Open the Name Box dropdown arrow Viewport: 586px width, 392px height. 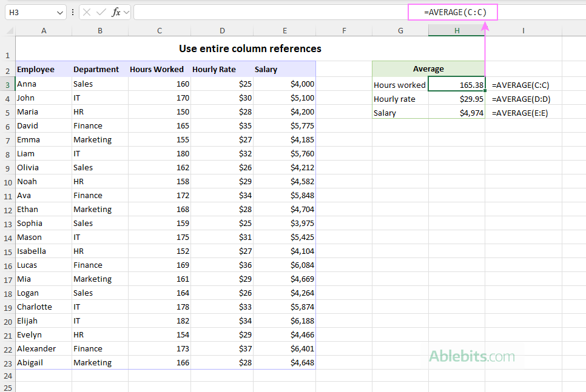point(59,12)
